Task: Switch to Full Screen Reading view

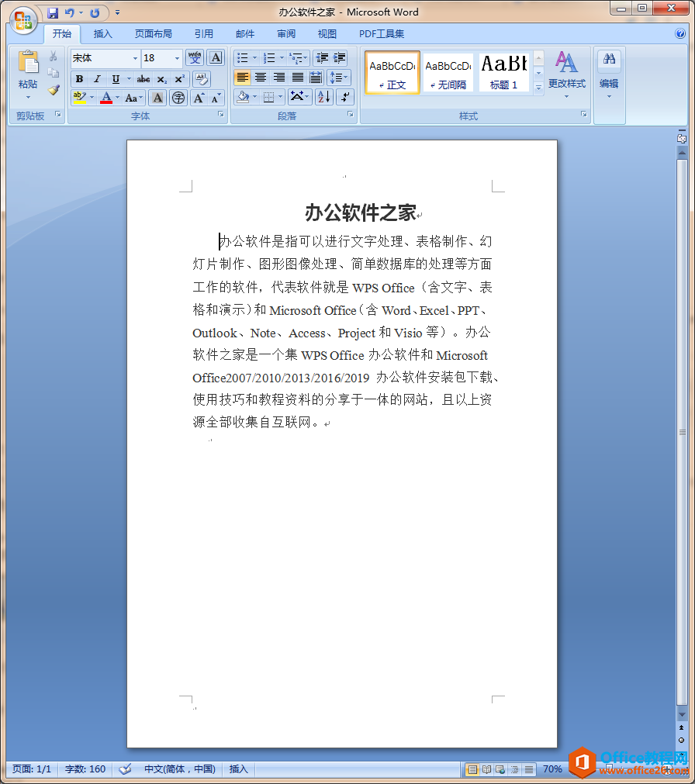Action: [x=486, y=769]
